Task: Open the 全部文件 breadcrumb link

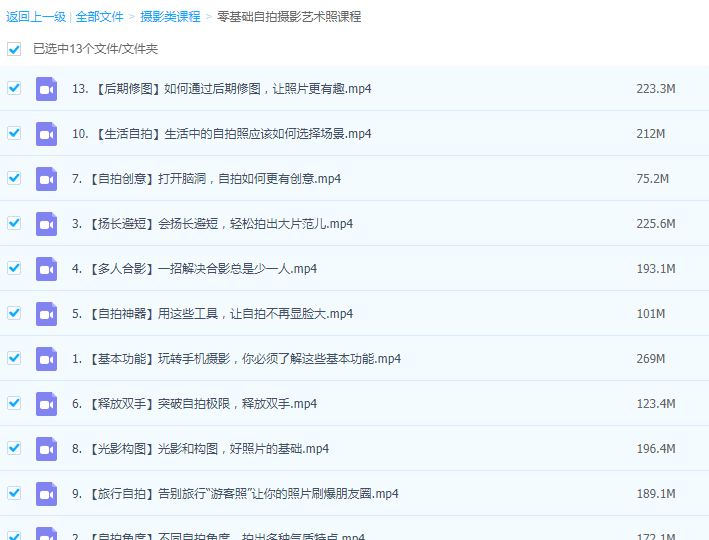Action: tap(99, 17)
